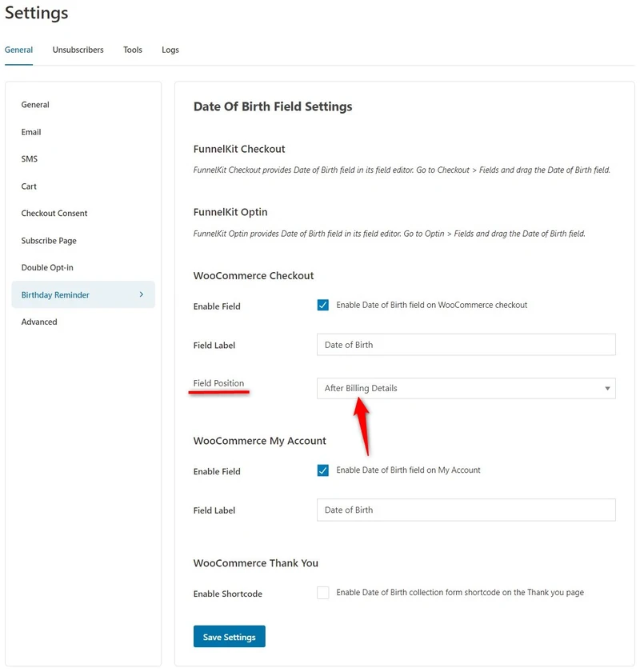This screenshot has height=672, width=640.
Task: Edit the WooCommerce Checkout Field Label input
Action: coord(466,345)
